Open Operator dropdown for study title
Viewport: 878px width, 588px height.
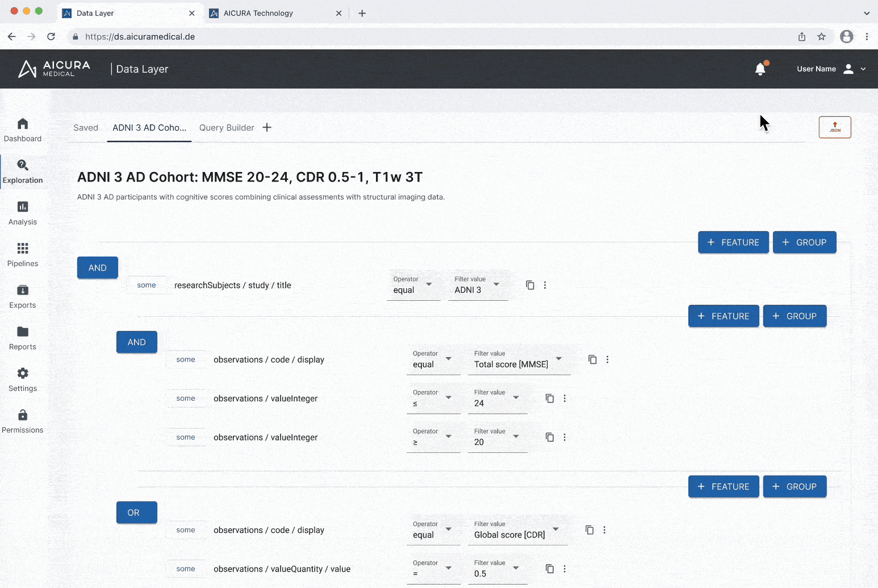[x=413, y=285]
